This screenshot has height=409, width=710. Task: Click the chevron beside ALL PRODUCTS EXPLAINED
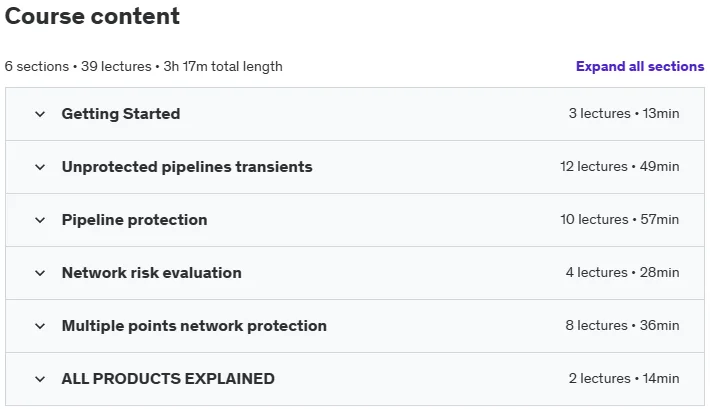pyautogui.click(x=40, y=379)
